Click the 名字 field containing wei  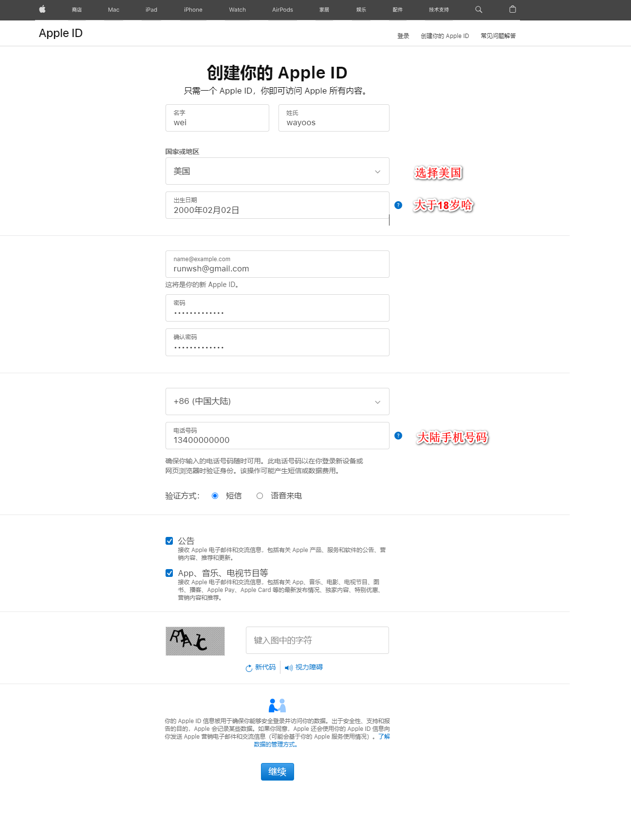(217, 118)
